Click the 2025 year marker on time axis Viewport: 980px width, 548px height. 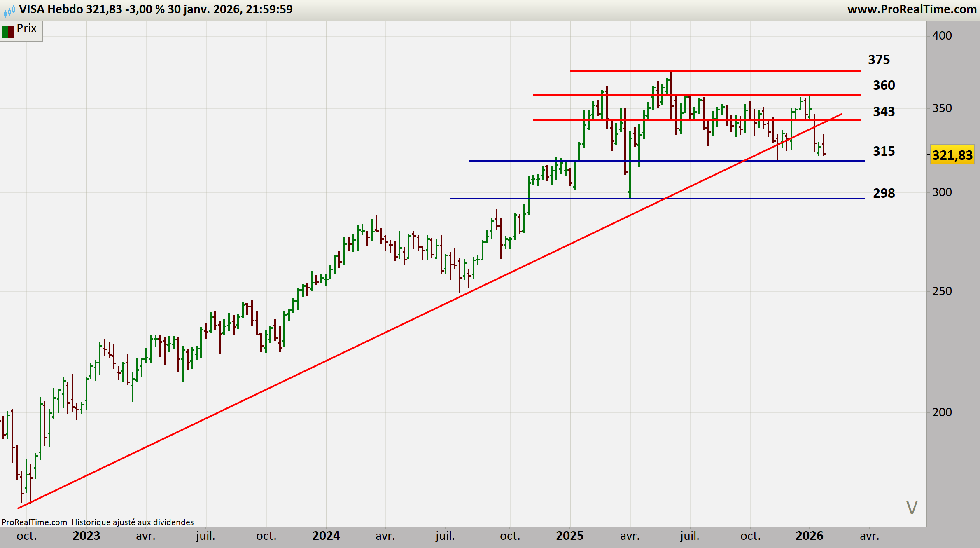pos(569,536)
